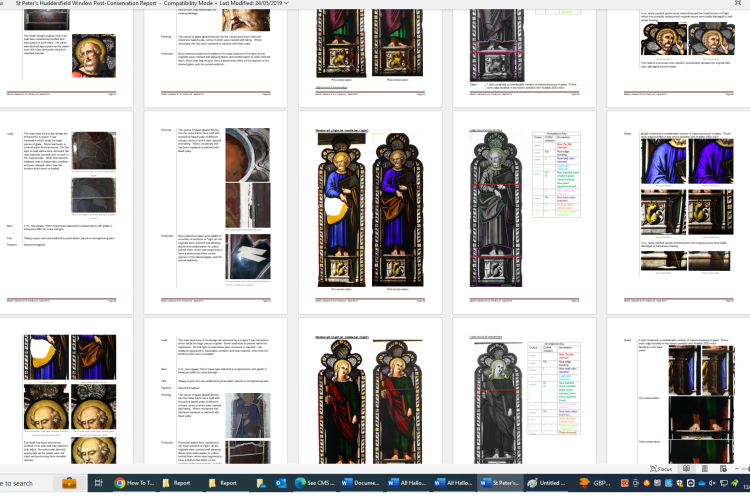The image size is (750, 500).
Task: Open the Zoom tray icon
Action: 691,483
